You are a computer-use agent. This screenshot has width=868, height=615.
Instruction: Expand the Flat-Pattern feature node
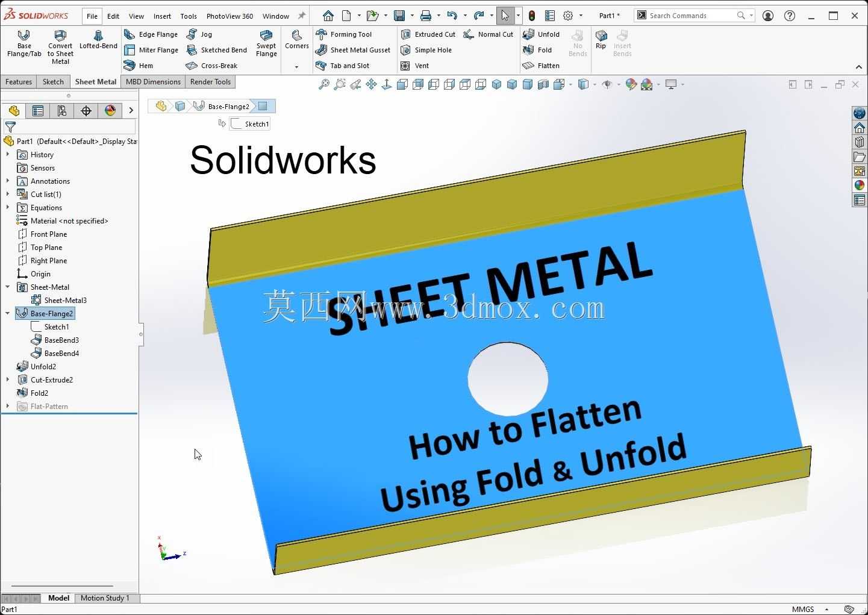(8, 407)
